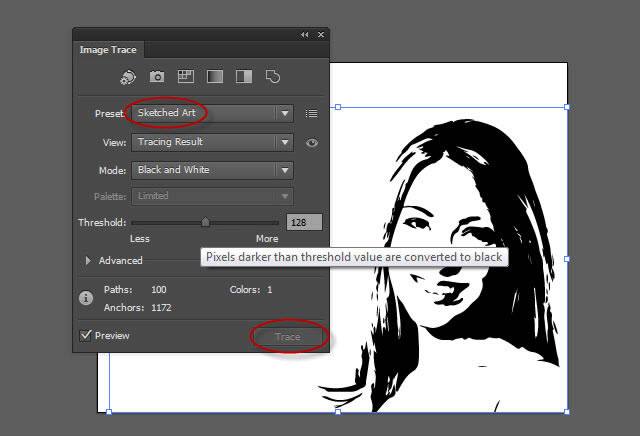Apply the Black and White preset icon
Viewport: 640px width, 436px height.
pyautogui.click(x=244, y=76)
